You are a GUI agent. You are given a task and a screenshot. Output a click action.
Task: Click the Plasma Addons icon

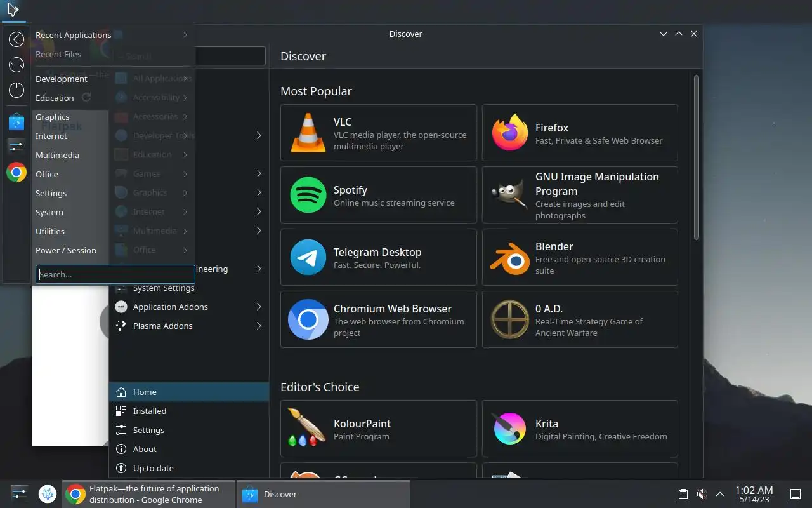(121, 326)
